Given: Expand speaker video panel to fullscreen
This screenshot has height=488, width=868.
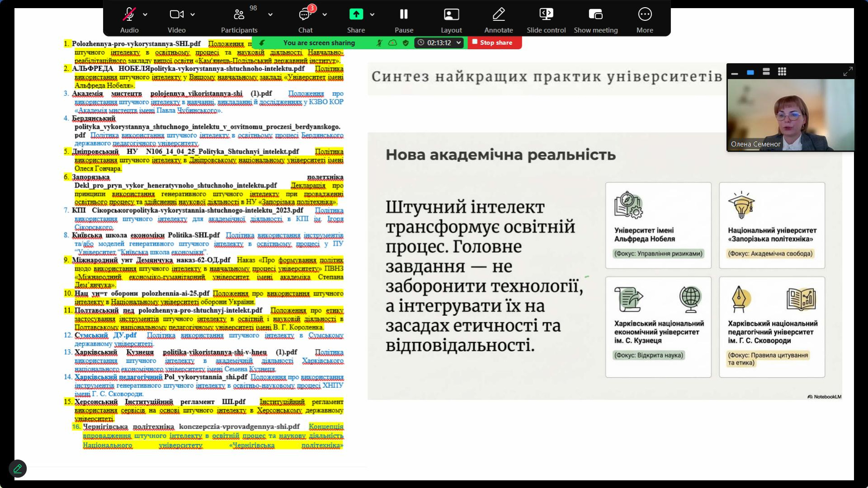Looking at the screenshot, I should point(848,71).
